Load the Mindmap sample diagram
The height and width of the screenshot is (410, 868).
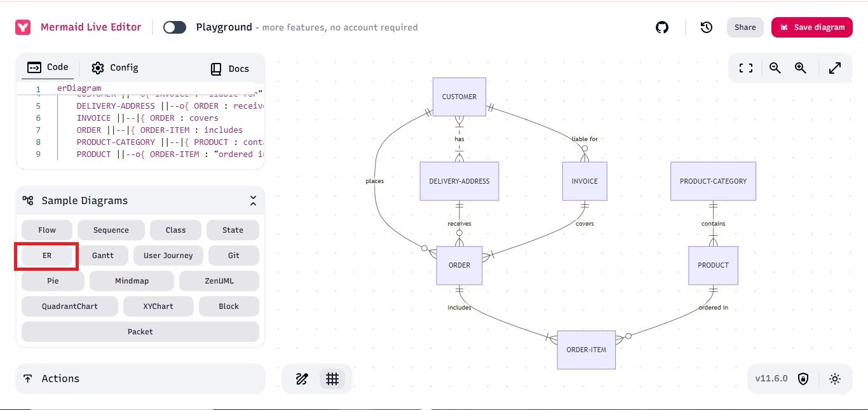pos(132,281)
